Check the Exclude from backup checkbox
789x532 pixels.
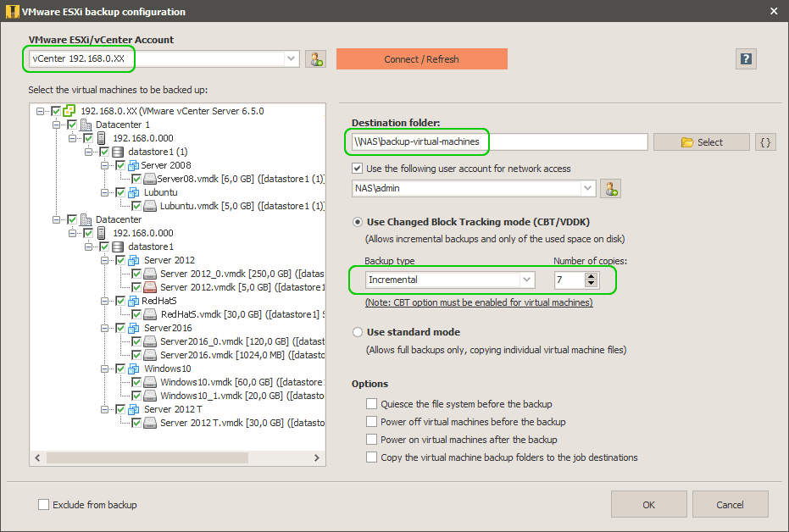[x=44, y=504]
